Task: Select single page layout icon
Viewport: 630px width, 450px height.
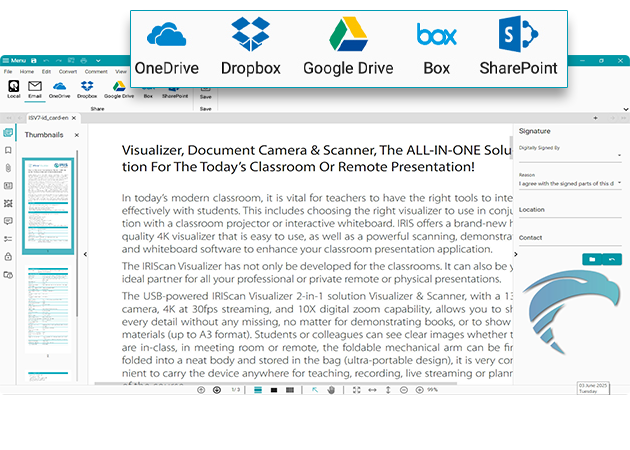Action: pyautogui.click(x=274, y=390)
